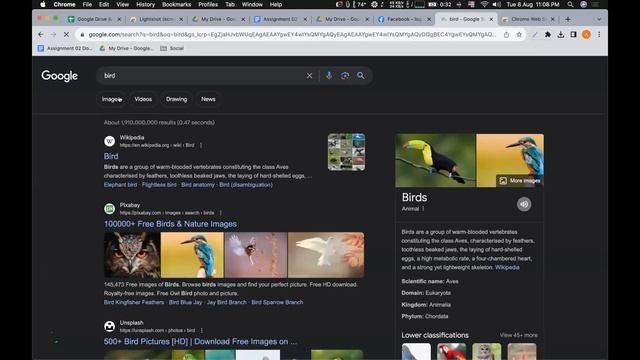640x360 pixels.
Task: Open the owl image in Pixabay result
Action: [132, 255]
